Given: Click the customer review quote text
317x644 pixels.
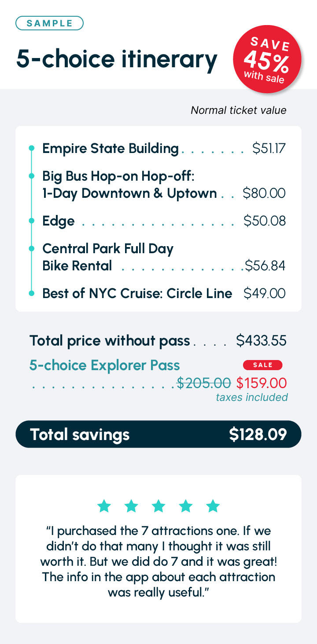Looking at the screenshot, I should click(158, 561).
